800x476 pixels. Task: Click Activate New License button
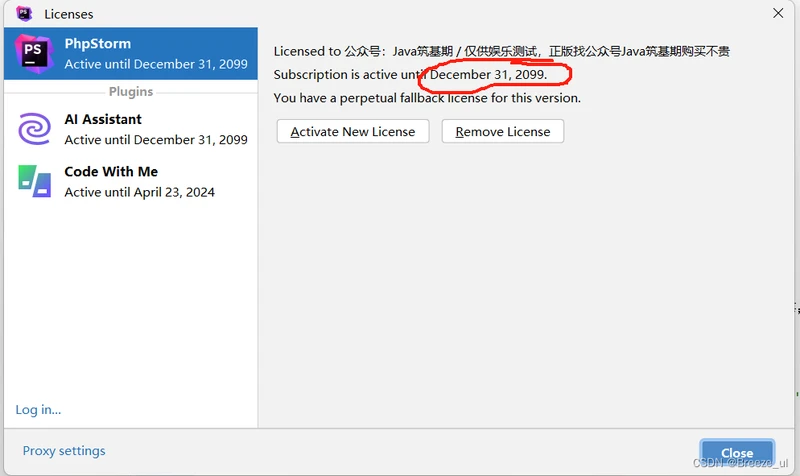point(353,132)
